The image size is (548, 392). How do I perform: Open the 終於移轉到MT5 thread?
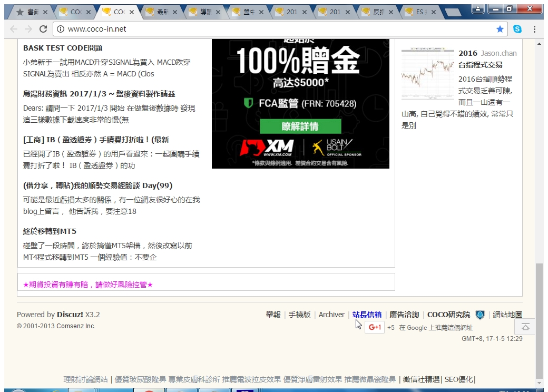50,231
